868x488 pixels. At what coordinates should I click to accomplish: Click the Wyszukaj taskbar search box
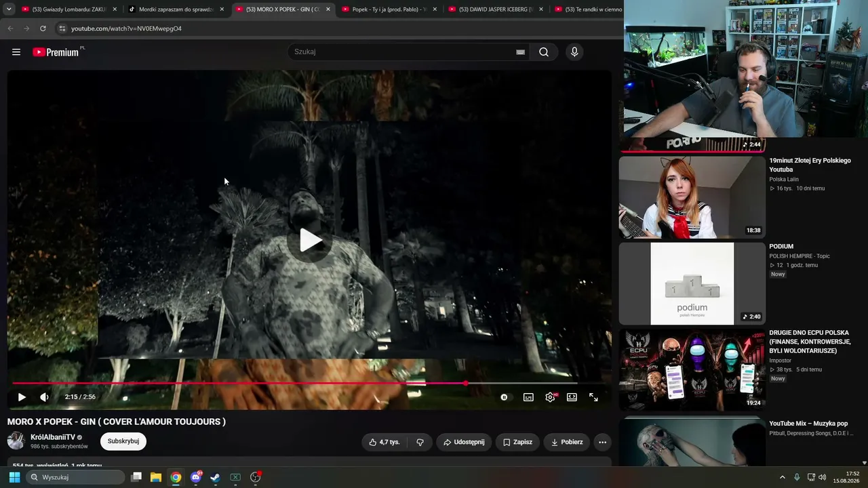click(75, 477)
